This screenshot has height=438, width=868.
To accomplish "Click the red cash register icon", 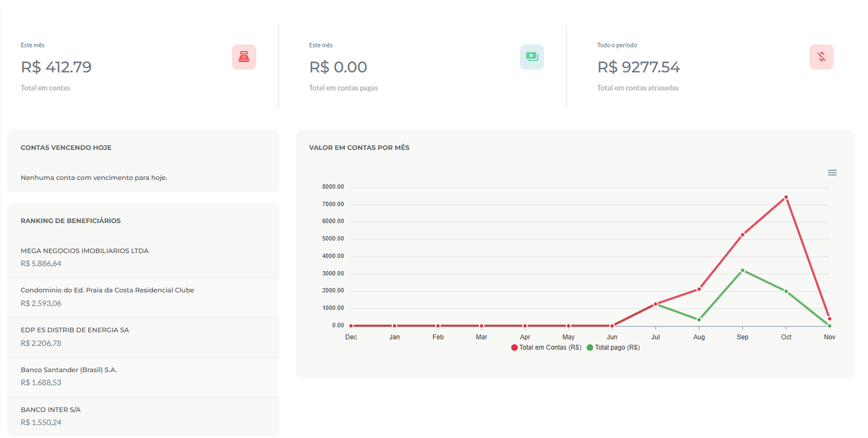I will pyautogui.click(x=244, y=57).
